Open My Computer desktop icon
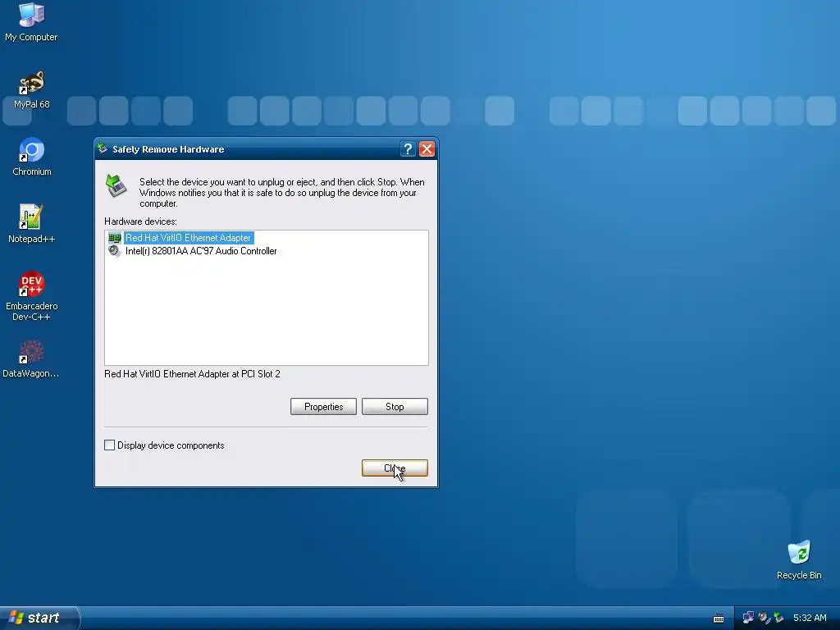Screen dimensions: 840x630 [31, 21]
